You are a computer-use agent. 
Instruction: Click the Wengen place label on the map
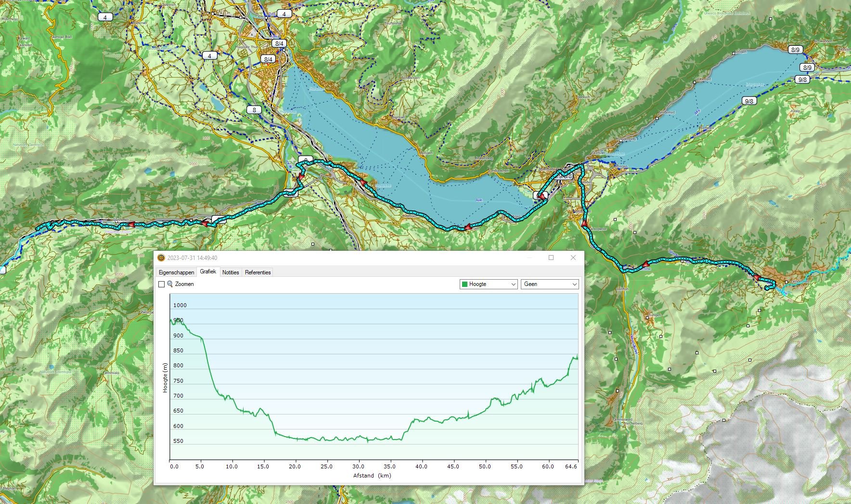[x=655, y=315]
